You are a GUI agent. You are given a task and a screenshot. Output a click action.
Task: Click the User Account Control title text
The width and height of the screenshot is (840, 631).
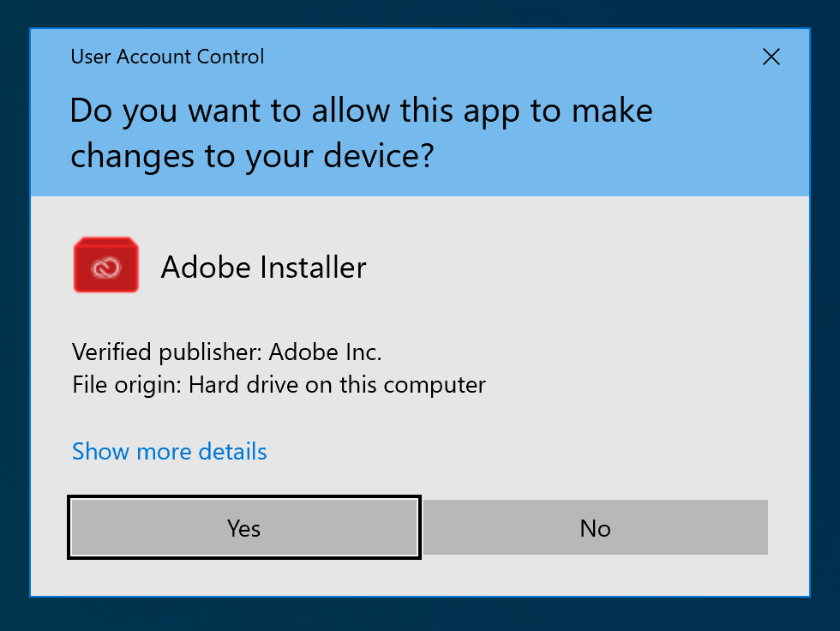click(167, 57)
